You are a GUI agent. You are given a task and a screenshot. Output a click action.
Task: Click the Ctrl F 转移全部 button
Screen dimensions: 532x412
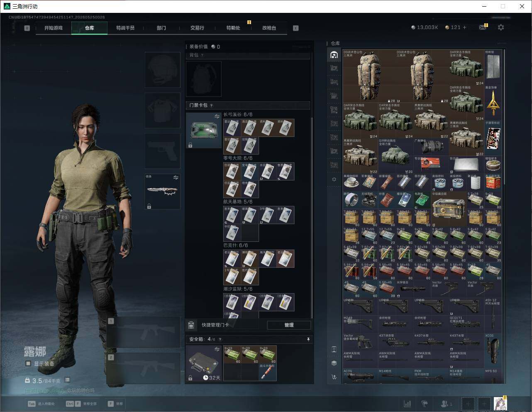tap(81, 404)
